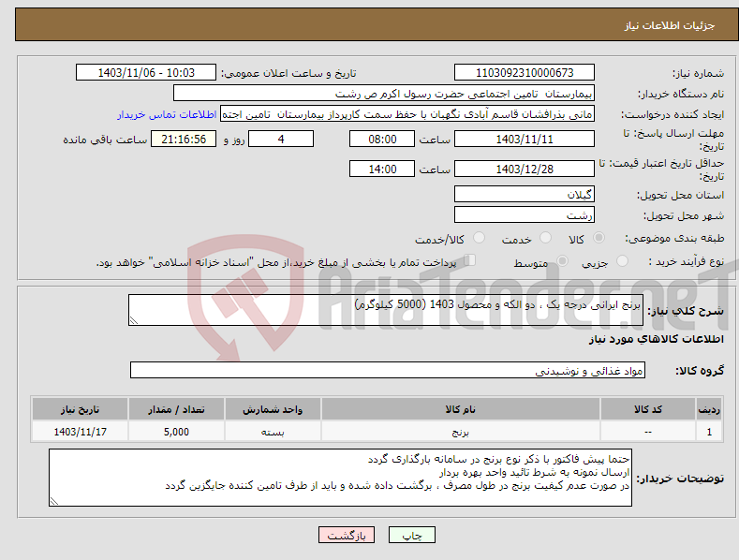Click the validity hour field 14:00
This screenshot has width=739, height=560.
pos(382,169)
